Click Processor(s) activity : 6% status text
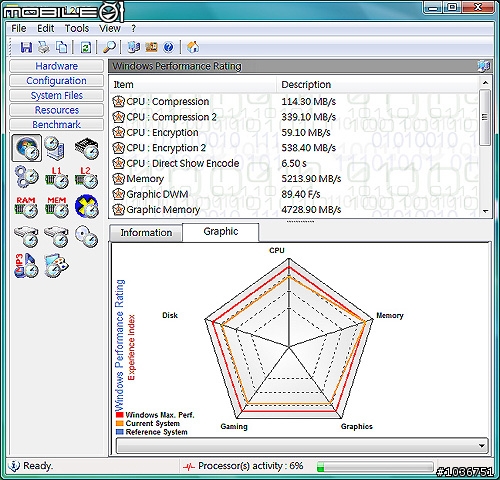The width and height of the screenshot is (500, 480). [251, 466]
